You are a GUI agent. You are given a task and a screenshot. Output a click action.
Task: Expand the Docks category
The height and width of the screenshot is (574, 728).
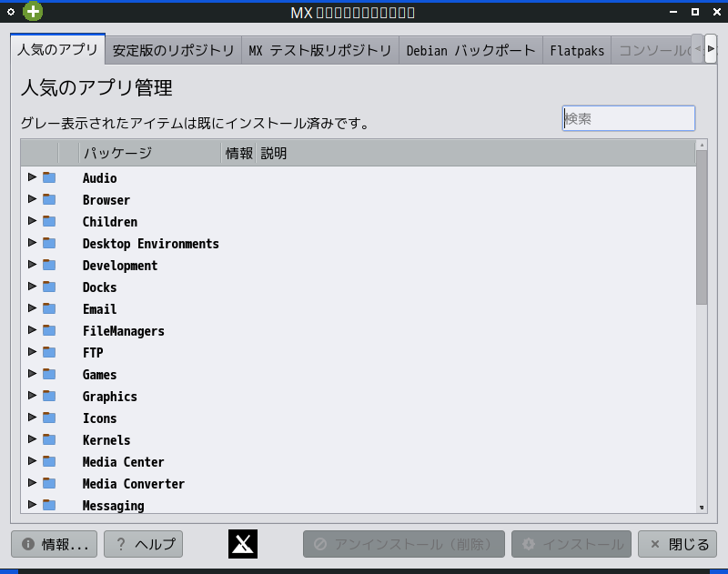point(32,286)
